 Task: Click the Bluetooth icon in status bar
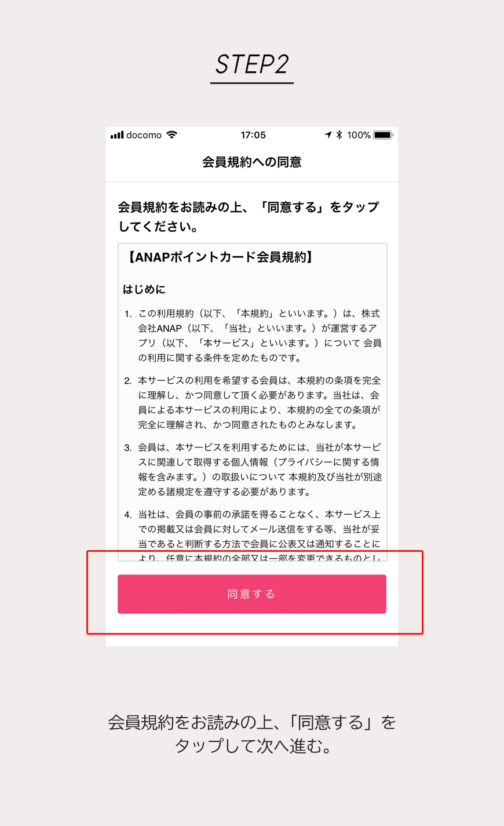point(339,135)
